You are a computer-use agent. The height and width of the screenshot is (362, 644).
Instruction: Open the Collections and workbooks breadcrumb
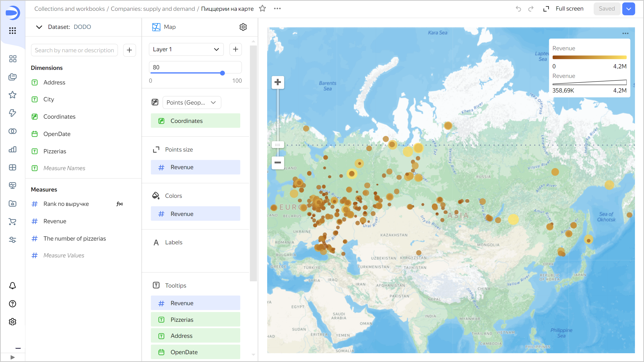pos(69,9)
